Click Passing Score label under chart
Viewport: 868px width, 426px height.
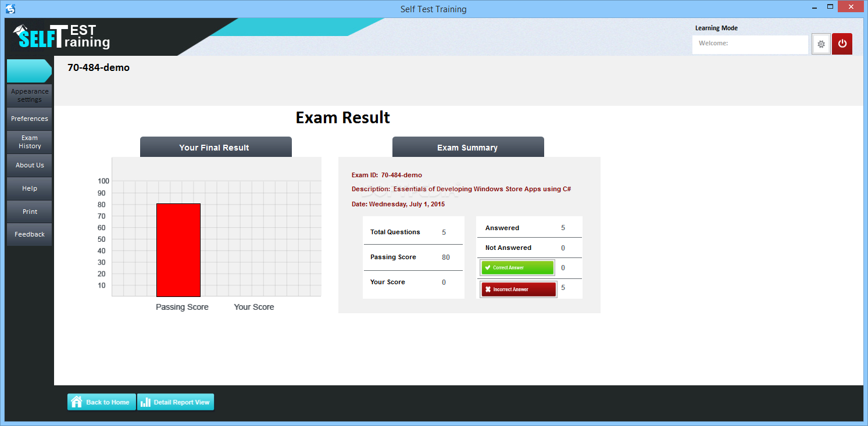tap(182, 307)
